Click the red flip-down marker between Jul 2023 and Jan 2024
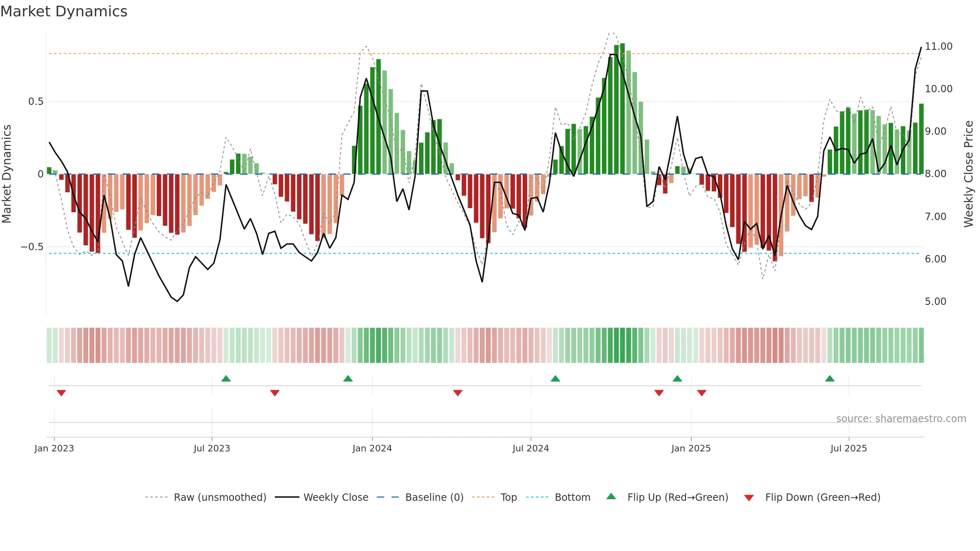Screen dimensions: 980x551 [x=275, y=393]
